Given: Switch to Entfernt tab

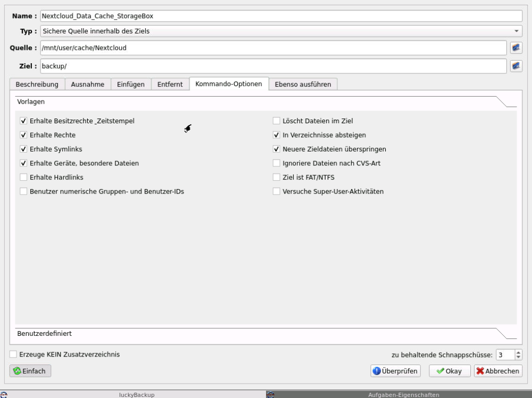Looking at the screenshot, I should click(x=170, y=84).
